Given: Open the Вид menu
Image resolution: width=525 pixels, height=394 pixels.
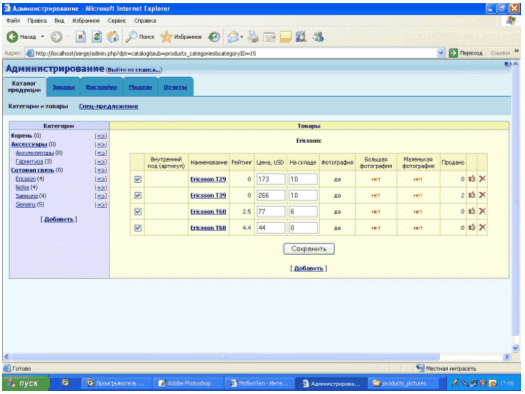Looking at the screenshot, I should coord(59,21).
